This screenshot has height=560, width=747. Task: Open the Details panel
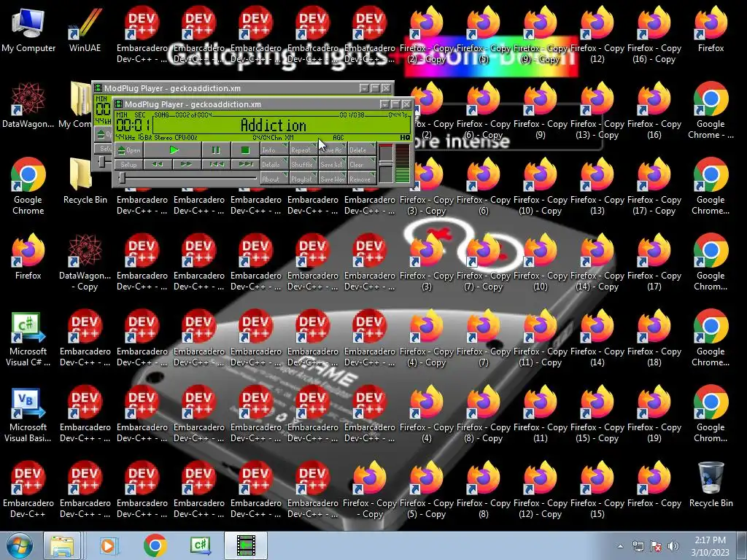pyautogui.click(x=274, y=164)
